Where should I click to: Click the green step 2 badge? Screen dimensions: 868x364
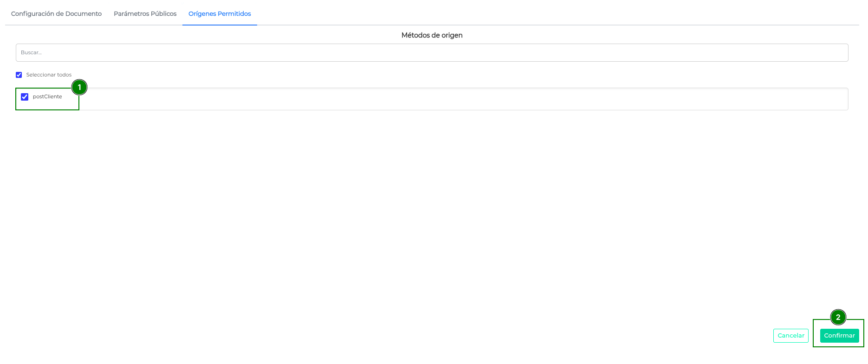click(838, 317)
